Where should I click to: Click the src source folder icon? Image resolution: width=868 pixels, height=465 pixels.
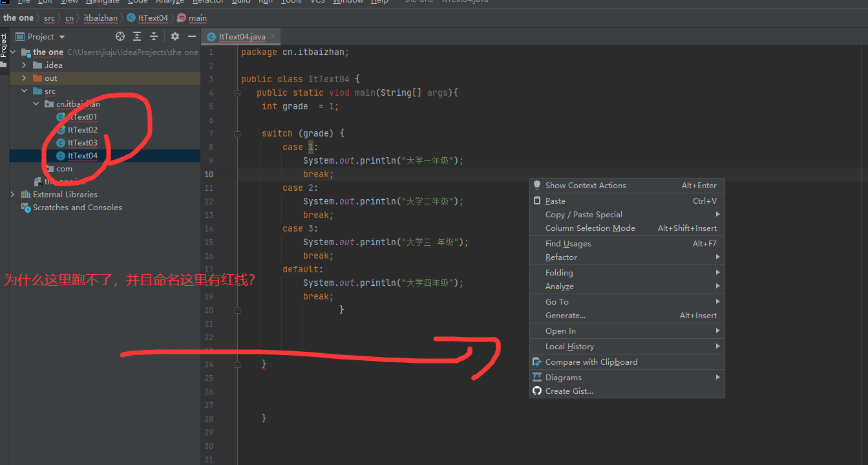pyautogui.click(x=37, y=91)
